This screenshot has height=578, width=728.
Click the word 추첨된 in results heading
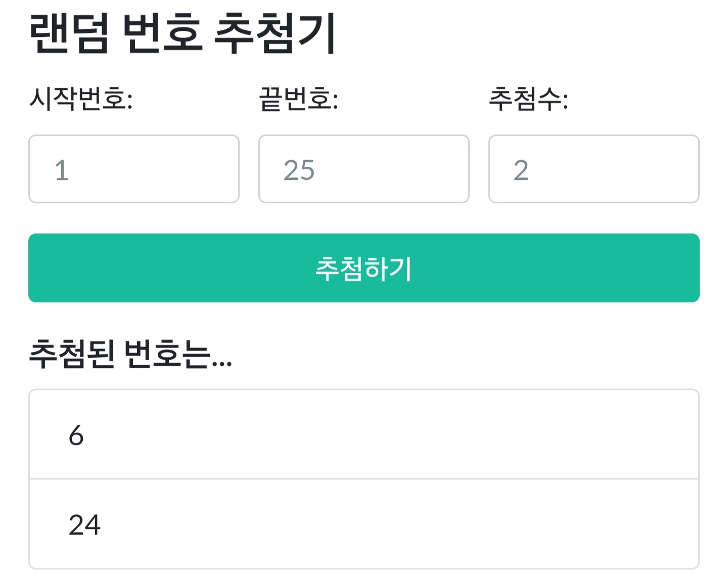(x=72, y=354)
